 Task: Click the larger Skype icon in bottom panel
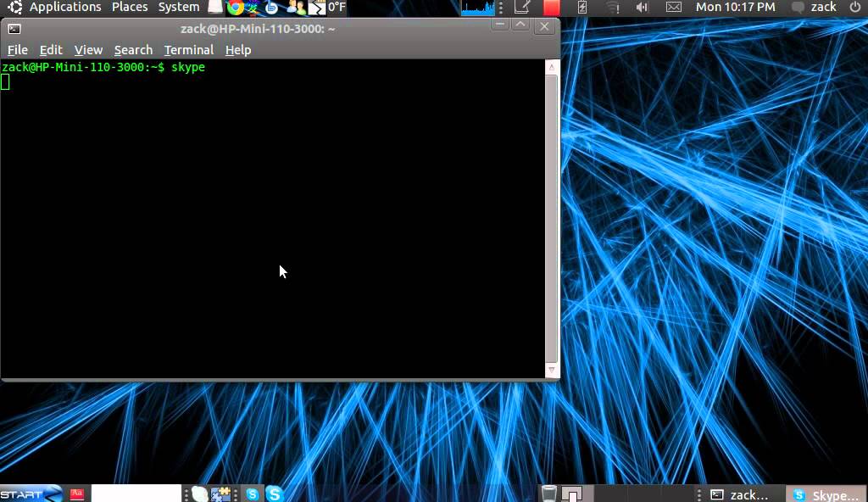274,494
